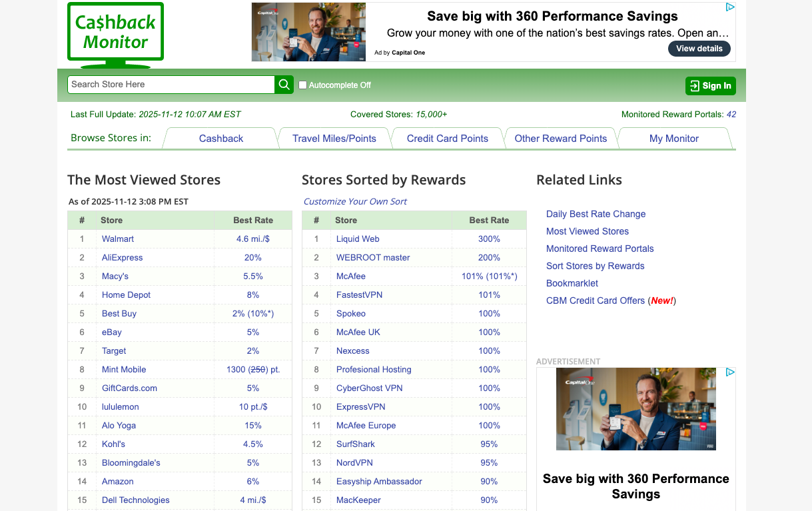This screenshot has width=812, height=511.
Task: Open the Customize Your Own Sort page
Action: coord(355,201)
